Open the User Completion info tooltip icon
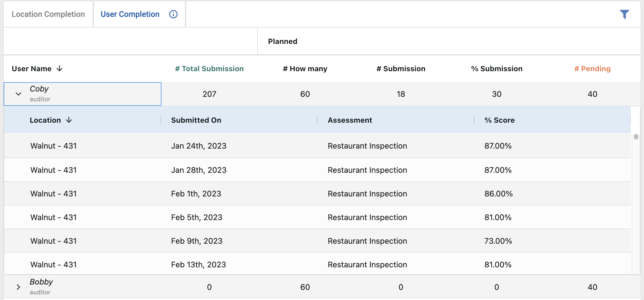Screen dimensions: 644x300 173,14
